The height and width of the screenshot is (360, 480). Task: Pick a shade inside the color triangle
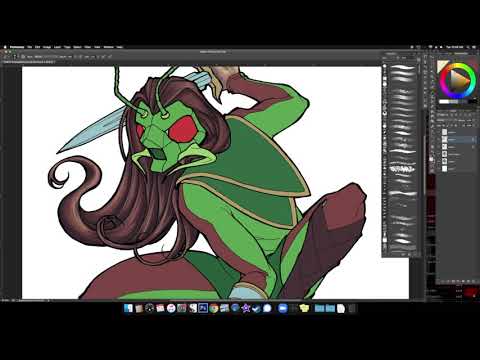pyautogui.click(x=459, y=80)
